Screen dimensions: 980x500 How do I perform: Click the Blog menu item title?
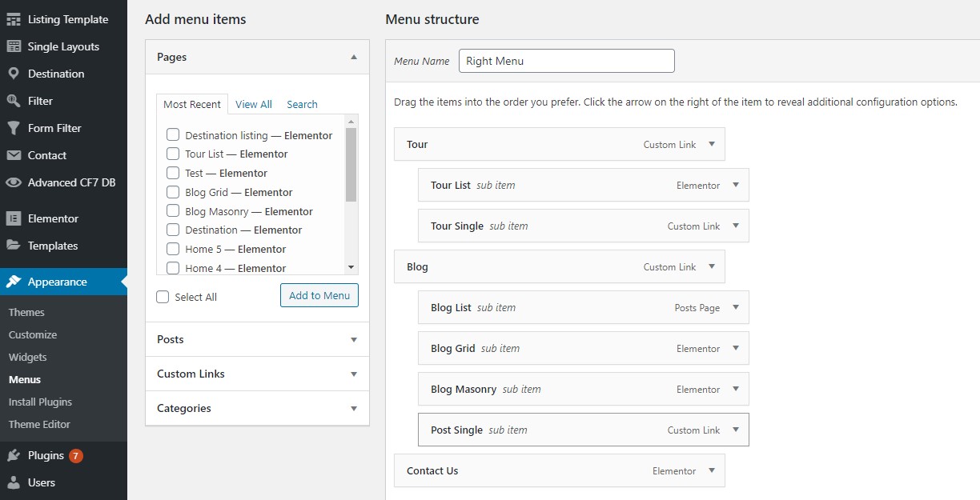[x=417, y=267]
